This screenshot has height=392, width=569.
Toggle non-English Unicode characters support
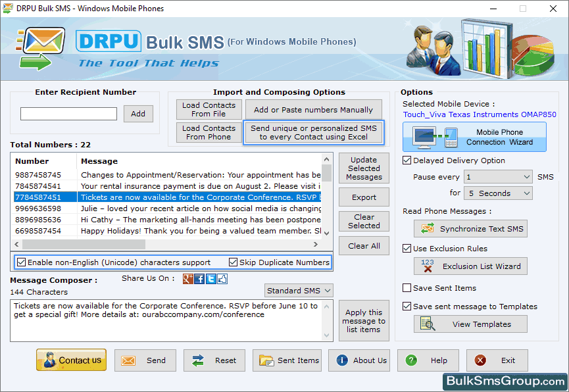click(x=22, y=262)
